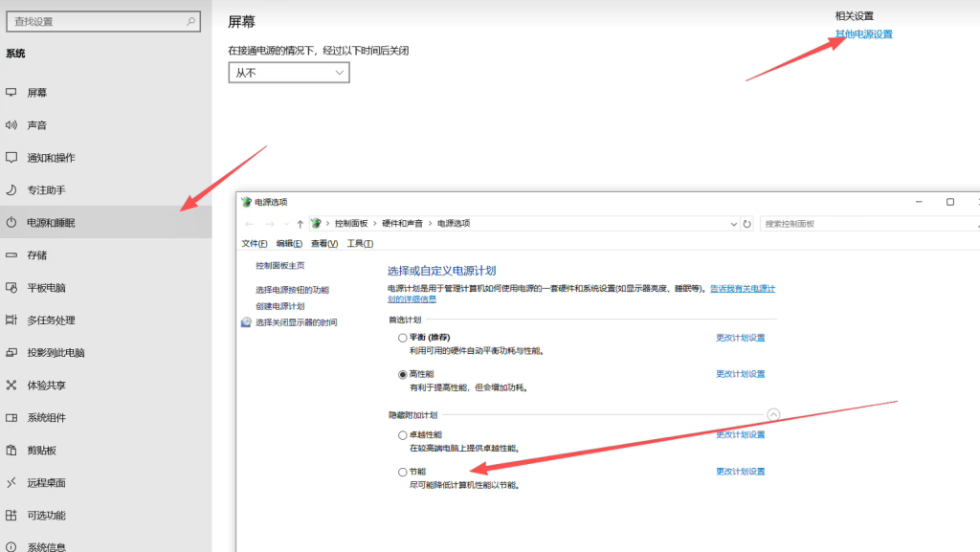
Task: Click the 存储 (Storage) drive icon
Action: [x=11, y=255]
